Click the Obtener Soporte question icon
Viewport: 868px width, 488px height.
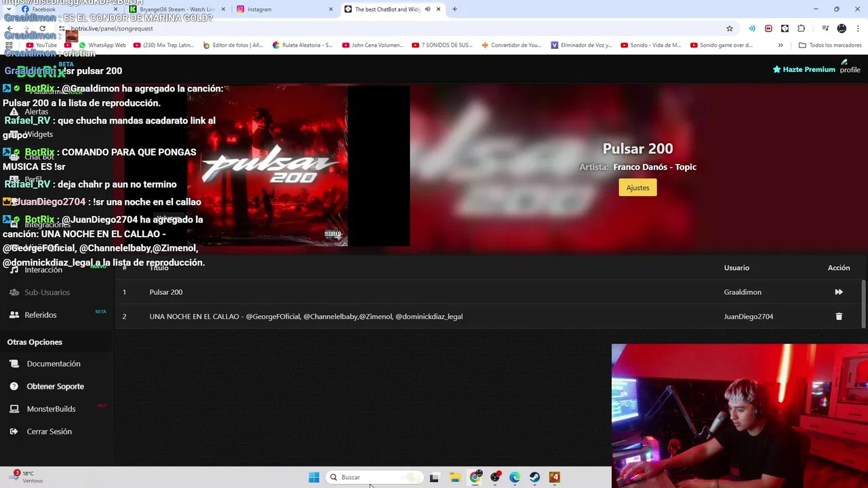click(x=14, y=386)
